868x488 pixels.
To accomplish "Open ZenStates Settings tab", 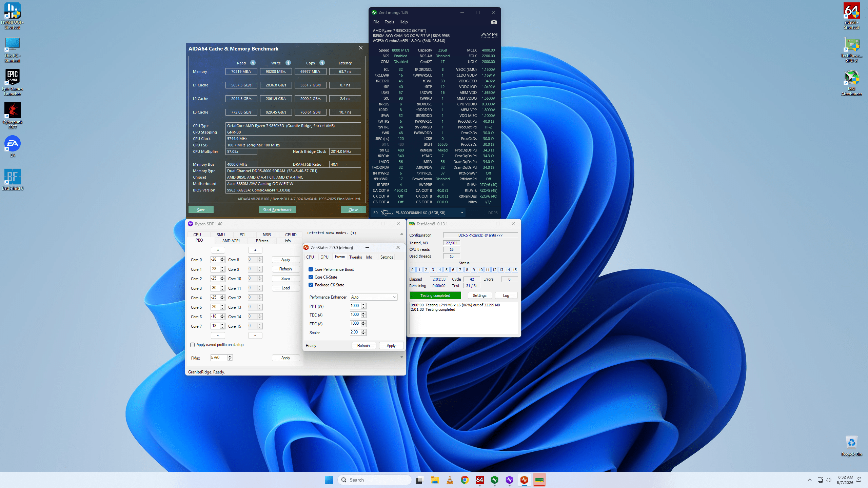I will point(387,257).
